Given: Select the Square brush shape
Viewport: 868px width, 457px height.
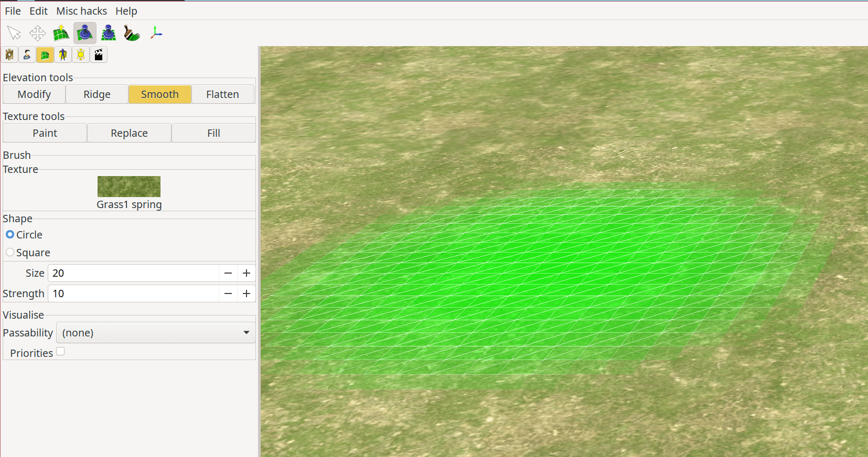Looking at the screenshot, I should [x=10, y=253].
